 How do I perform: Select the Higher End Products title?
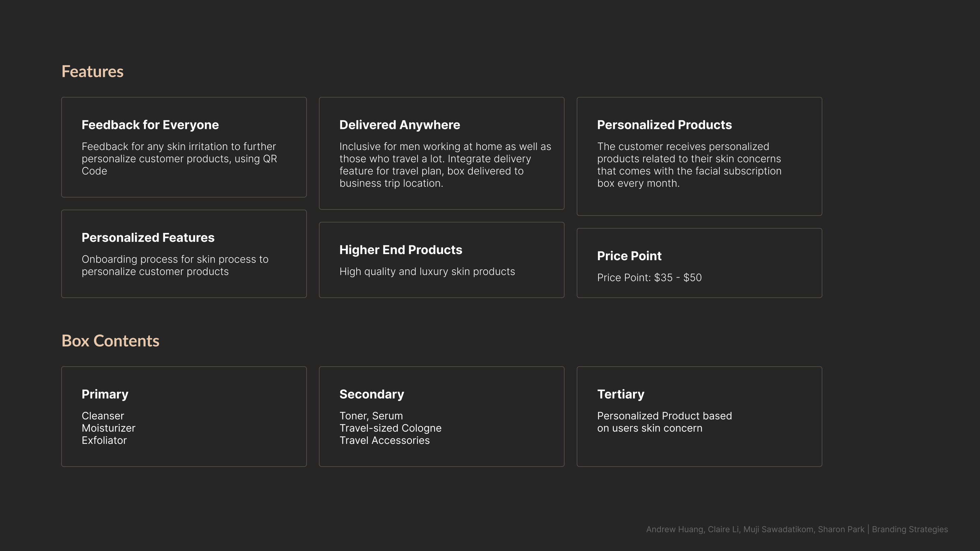401,250
